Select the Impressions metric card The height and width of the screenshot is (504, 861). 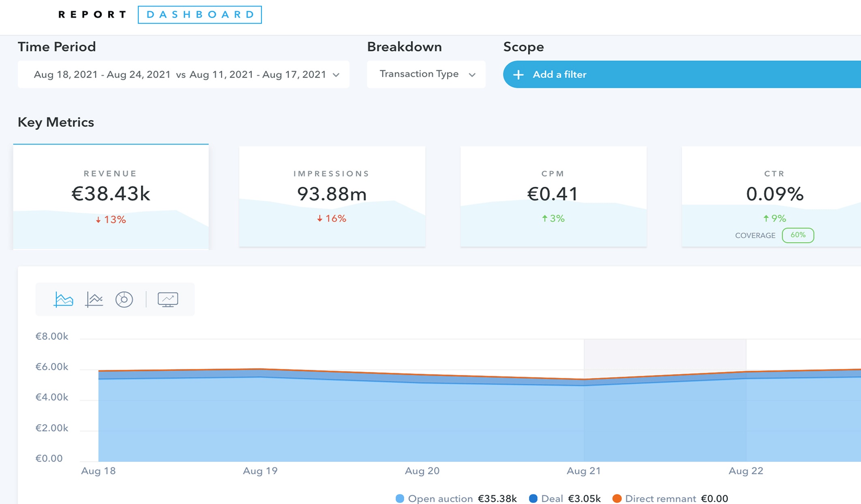point(332,196)
